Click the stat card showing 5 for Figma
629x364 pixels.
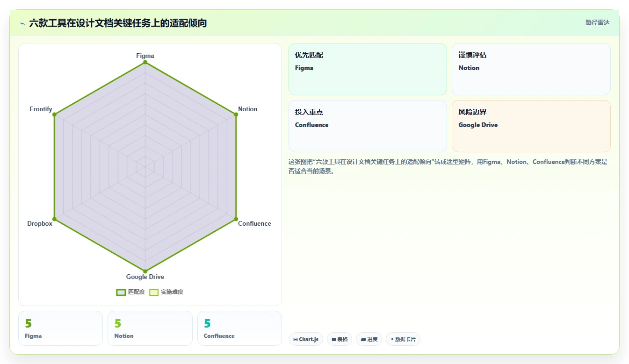[x=60, y=328]
